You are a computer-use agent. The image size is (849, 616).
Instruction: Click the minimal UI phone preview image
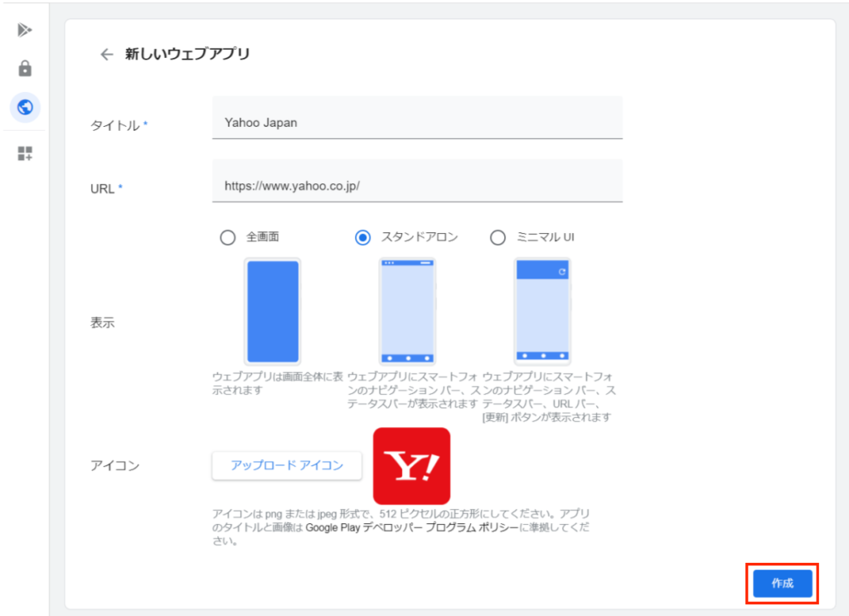[542, 312]
